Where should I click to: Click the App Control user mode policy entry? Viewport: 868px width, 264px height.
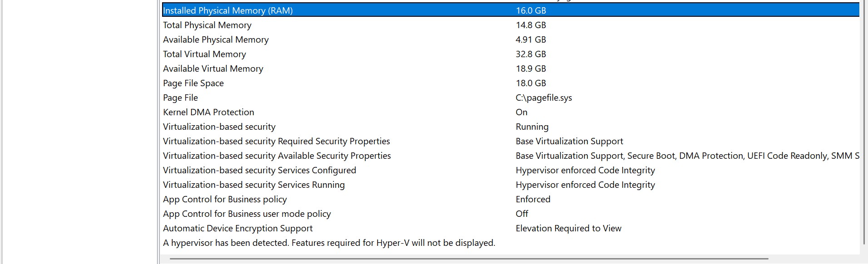pos(247,214)
